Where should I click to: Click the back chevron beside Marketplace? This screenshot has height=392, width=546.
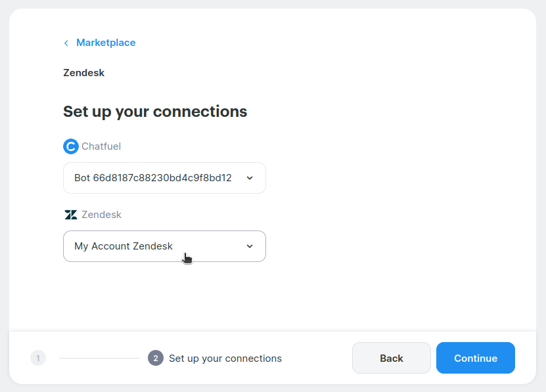tap(66, 43)
